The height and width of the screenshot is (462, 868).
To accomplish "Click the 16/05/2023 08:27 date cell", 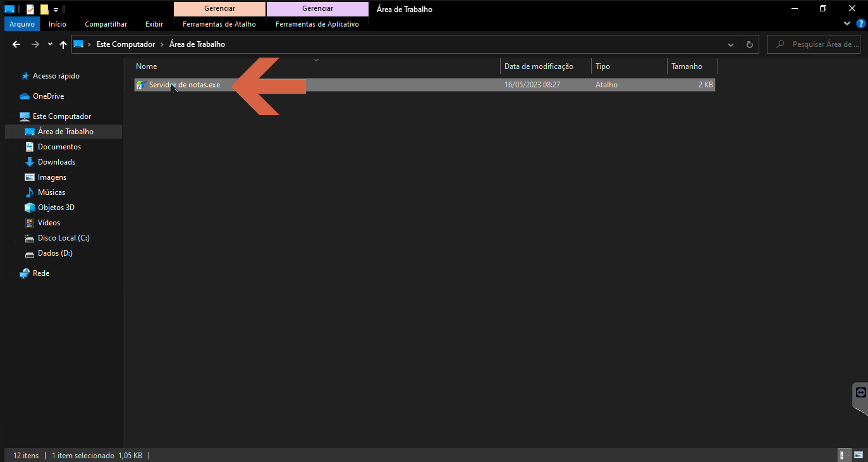I will 532,85.
